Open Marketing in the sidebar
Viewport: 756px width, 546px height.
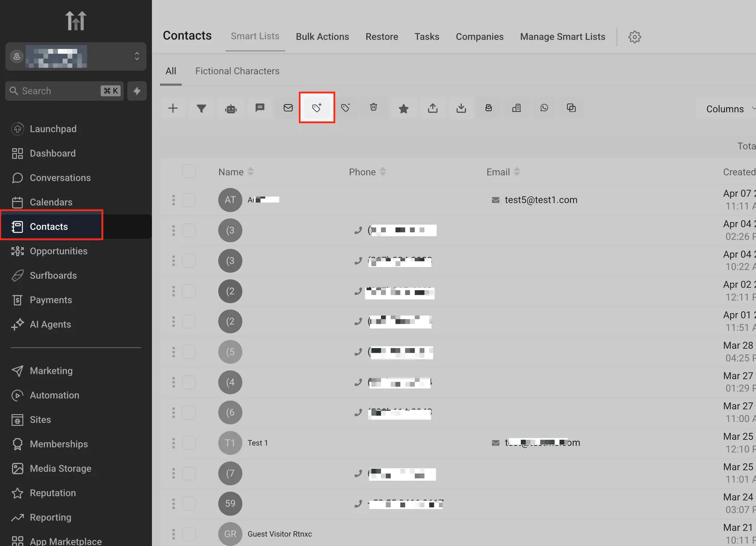coord(51,371)
